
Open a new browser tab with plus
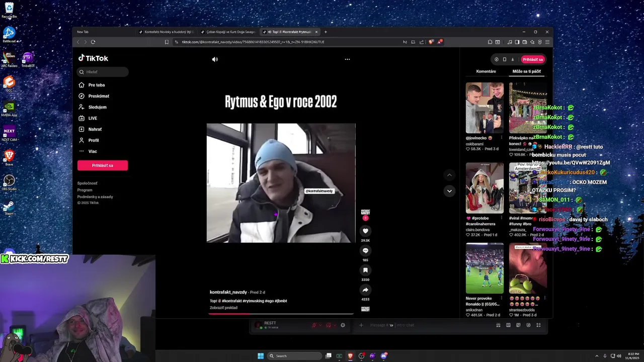pyautogui.click(x=326, y=32)
